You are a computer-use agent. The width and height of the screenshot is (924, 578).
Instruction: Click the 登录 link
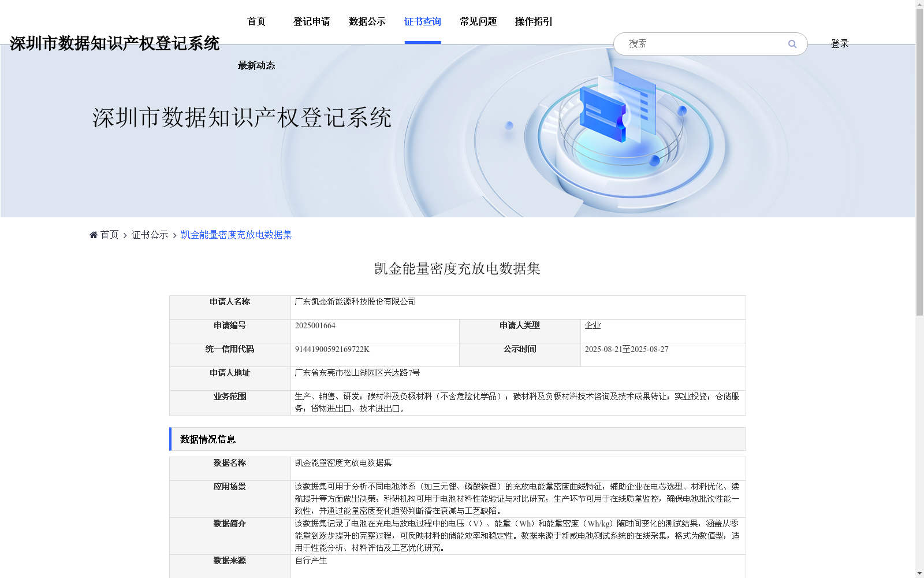click(x=840, y=43)
